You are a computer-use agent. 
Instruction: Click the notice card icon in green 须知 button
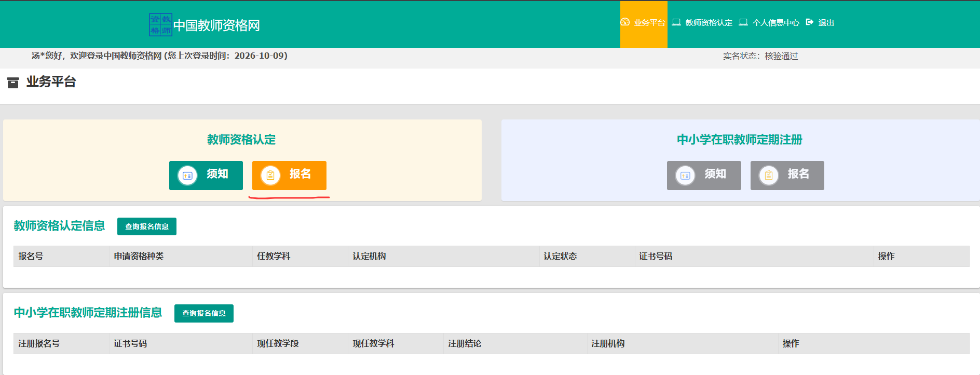tap(187, 176)
